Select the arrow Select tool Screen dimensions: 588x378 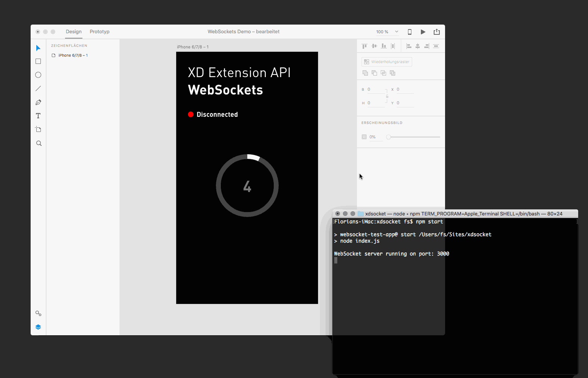click(x=38, y=48)
